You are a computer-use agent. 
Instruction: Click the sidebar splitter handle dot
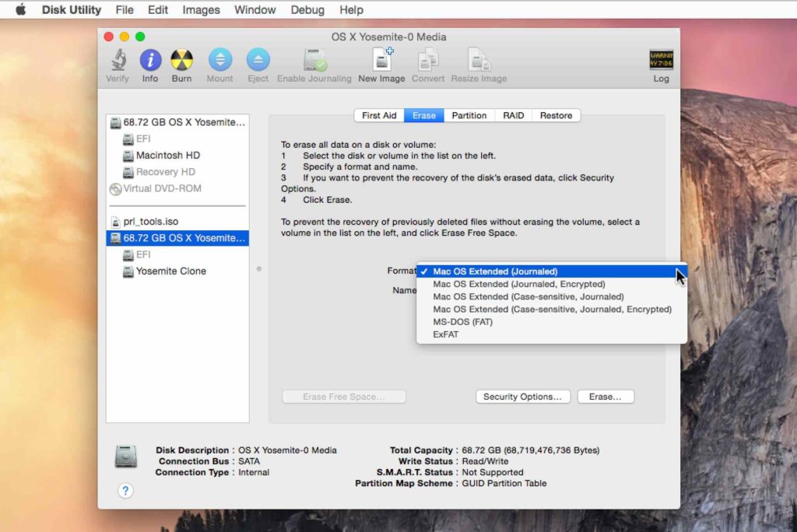click(x=259, y=269)
